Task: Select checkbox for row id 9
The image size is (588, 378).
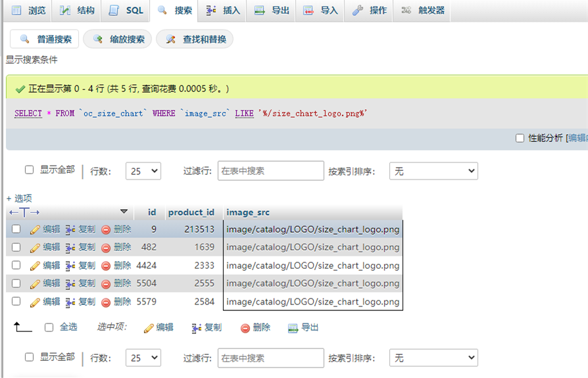Action: pos(16,229)
